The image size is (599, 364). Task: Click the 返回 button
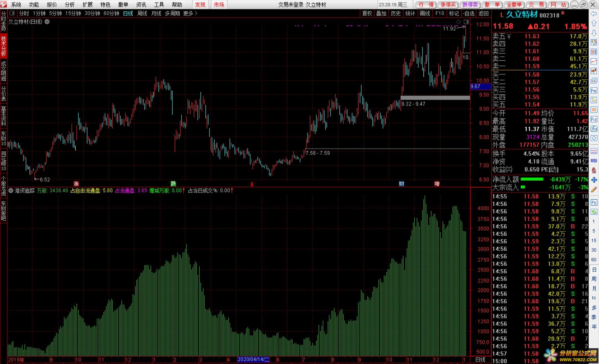coord(484,13)
